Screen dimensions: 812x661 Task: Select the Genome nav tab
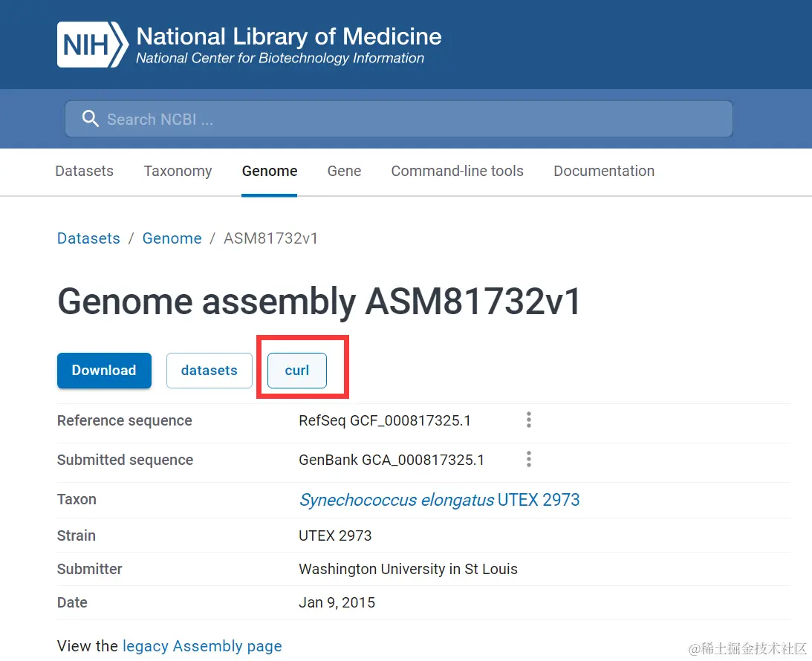click(x=270, y=171)
